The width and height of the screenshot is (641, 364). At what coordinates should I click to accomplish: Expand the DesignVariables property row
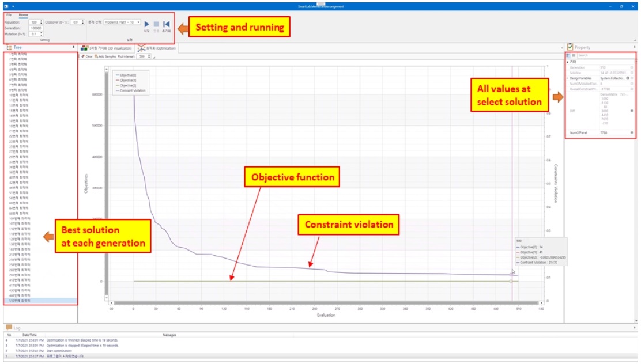(x=567, y=78)
